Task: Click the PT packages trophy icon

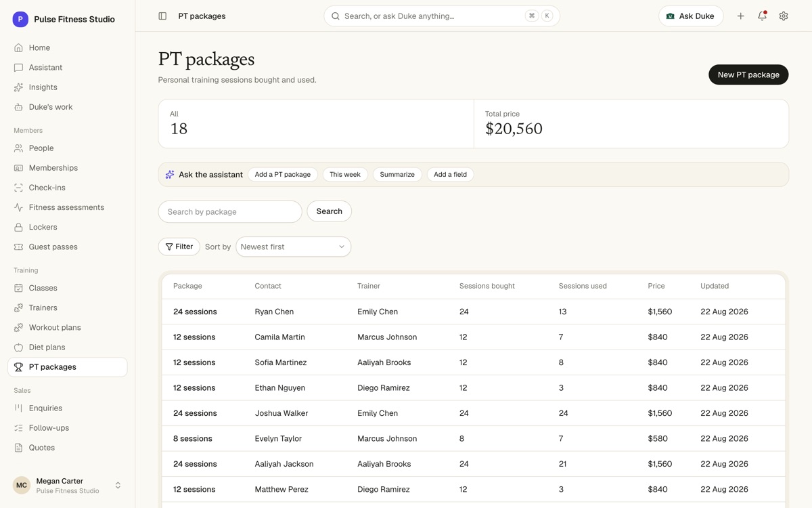Action: (x=18, y=367)
